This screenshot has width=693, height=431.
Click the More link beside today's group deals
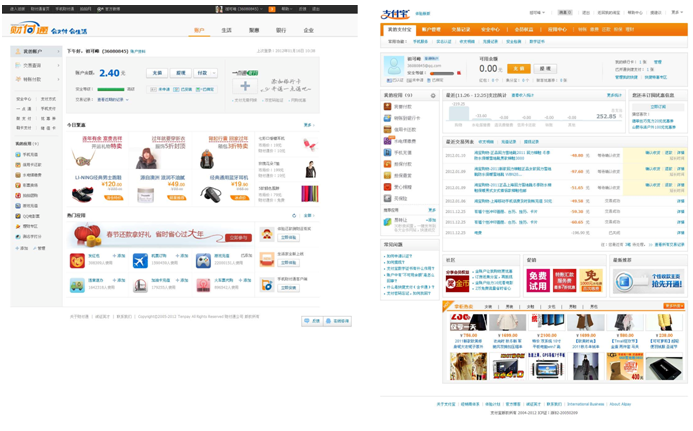coord(308,125)
